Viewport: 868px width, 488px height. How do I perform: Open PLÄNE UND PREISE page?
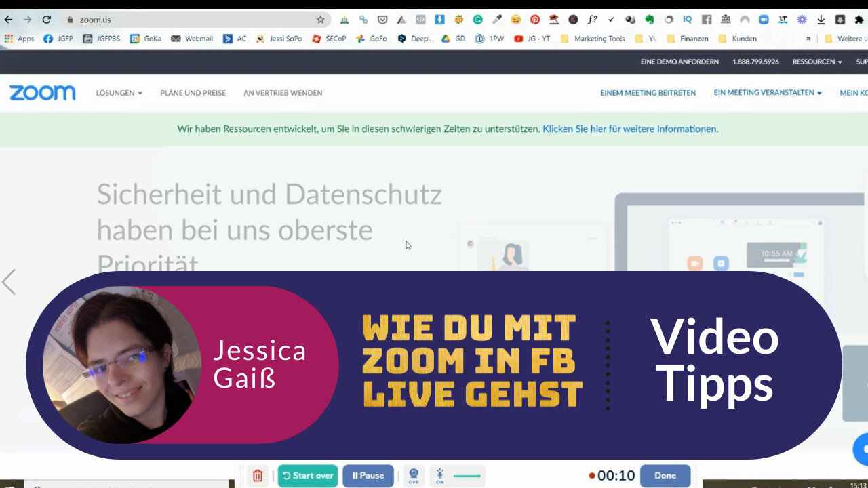click(193, 93)
